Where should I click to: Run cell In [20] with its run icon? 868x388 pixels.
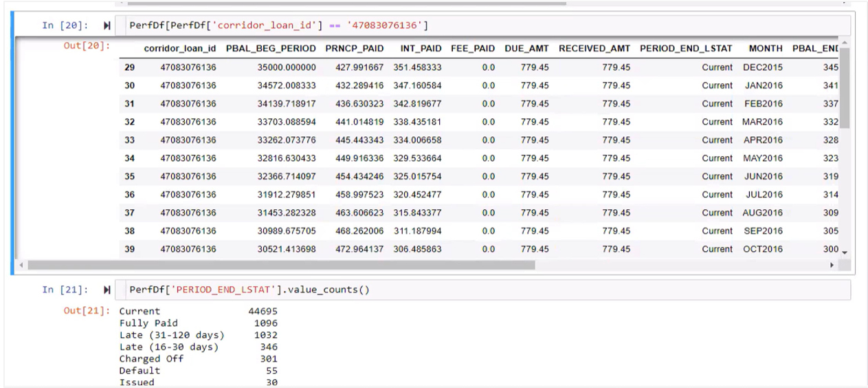(107, 26)
